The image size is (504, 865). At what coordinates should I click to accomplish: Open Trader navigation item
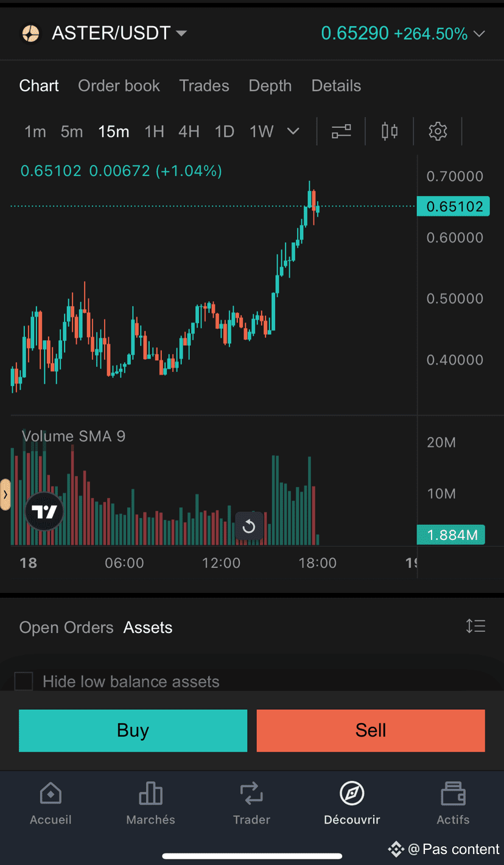(251, 804)
